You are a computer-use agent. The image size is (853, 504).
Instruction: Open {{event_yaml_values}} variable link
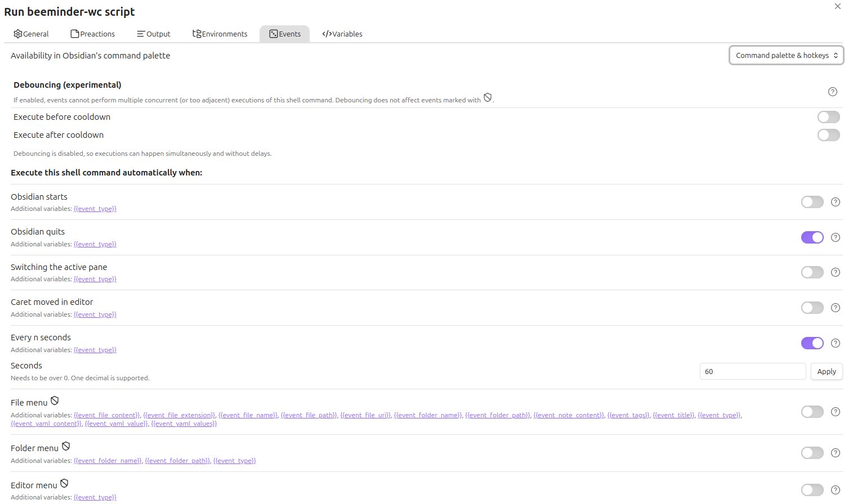tap(184, 424)
